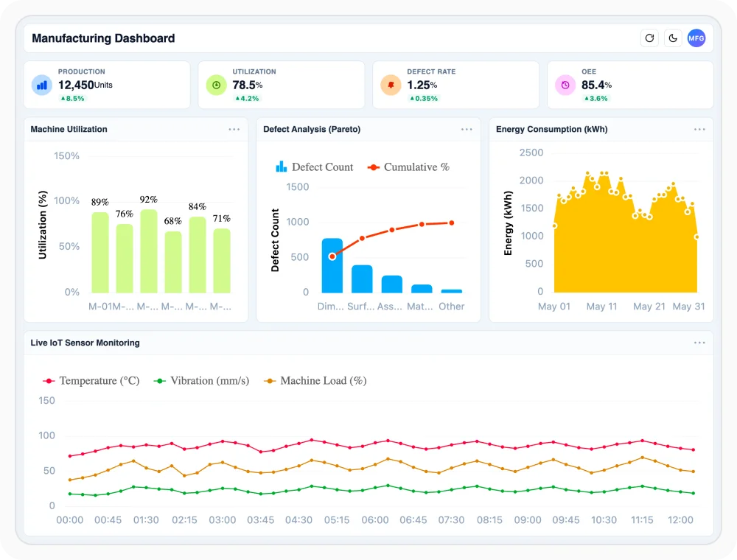Click the Utilization 78.5% value
Image resolution: width=737 pixels, height=560 pixels.
(x=247, y=85)
